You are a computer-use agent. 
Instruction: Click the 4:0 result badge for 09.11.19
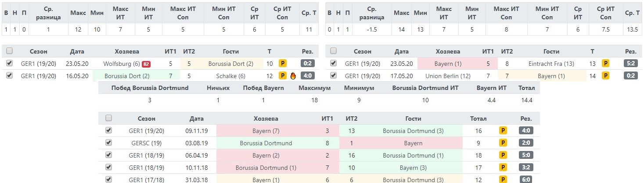pyautogui.click(x=526, y=131)
